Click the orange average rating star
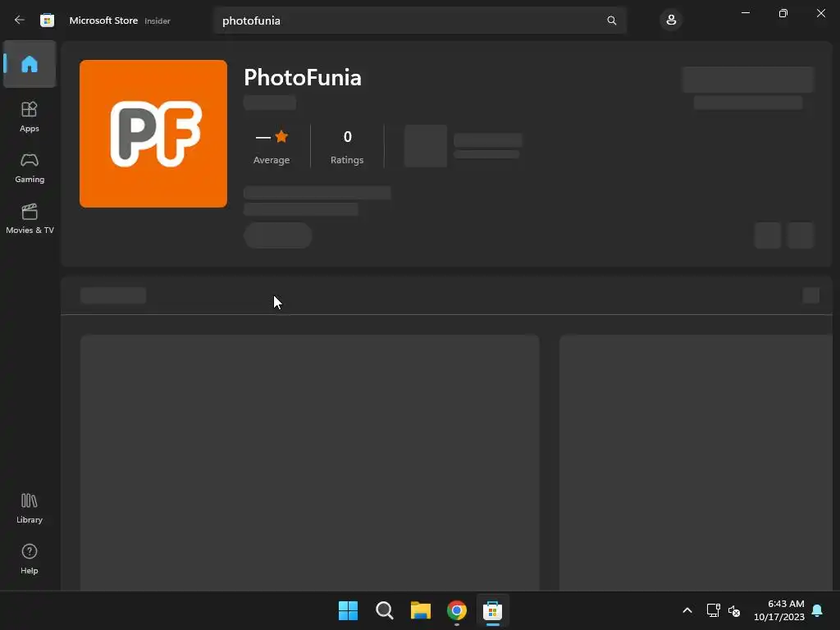The width and height of the screenshot is (840, 630). coord(281,137)
